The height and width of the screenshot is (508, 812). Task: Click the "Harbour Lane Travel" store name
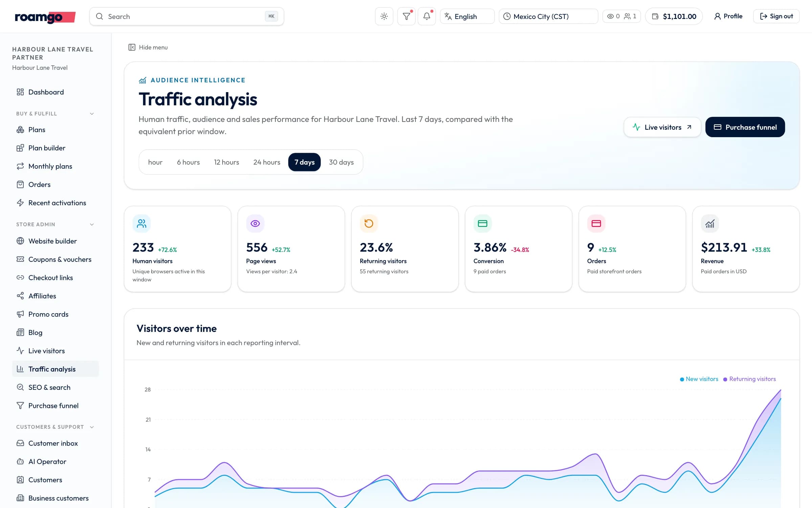click(x=40, y=68)
